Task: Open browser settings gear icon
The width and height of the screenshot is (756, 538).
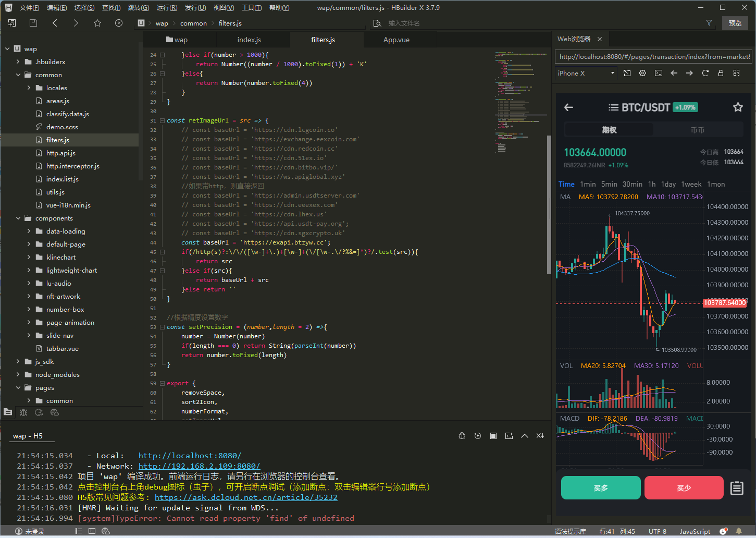Action: [x=642, y=73]
